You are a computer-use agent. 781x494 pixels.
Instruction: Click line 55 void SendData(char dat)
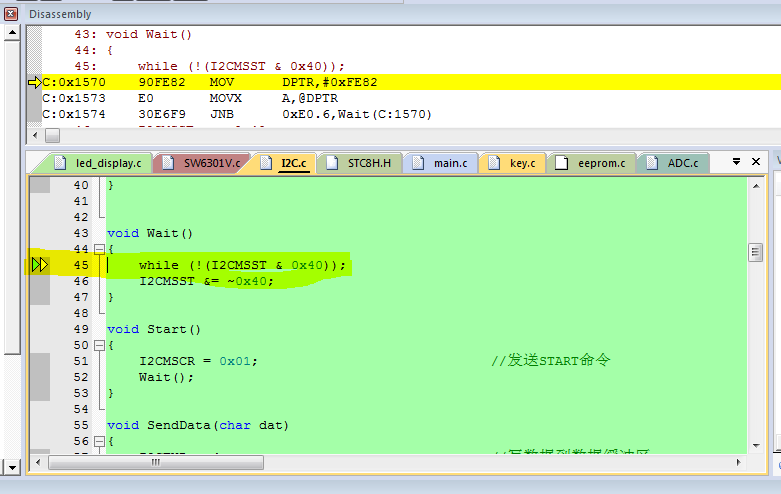tap(198, 425)
